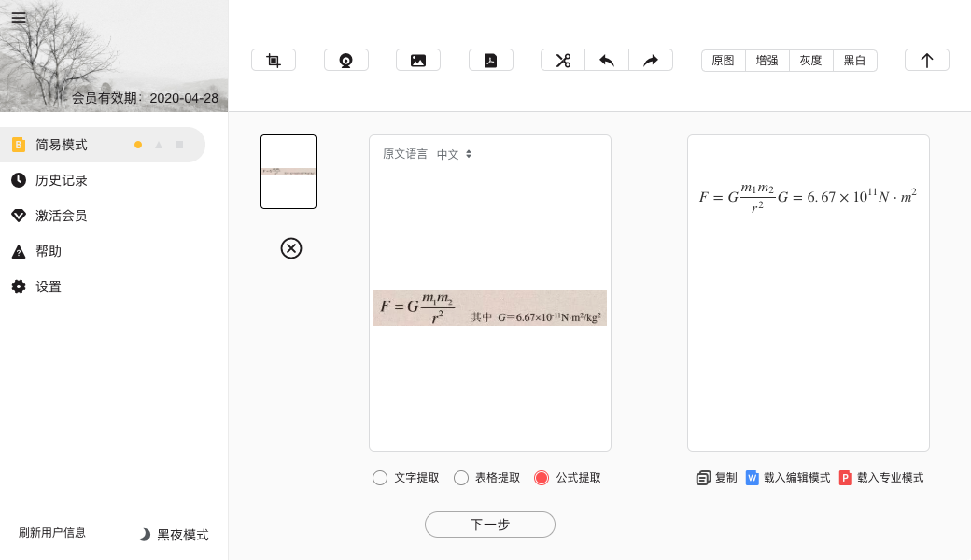
Task: Import an image file
Action: [417, 59]
